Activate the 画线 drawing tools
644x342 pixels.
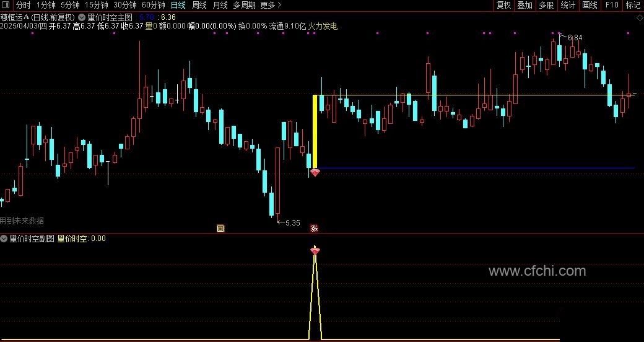[590, 5]
